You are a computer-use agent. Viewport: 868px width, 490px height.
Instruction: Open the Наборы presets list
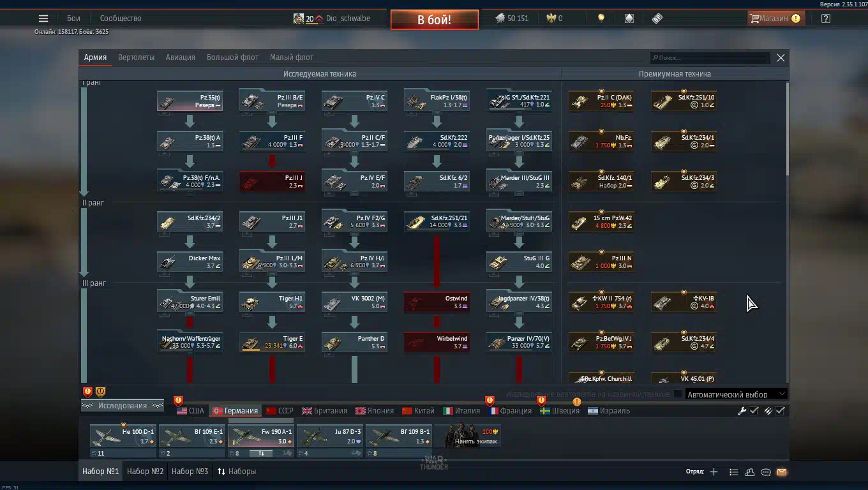tap(237, 471)
